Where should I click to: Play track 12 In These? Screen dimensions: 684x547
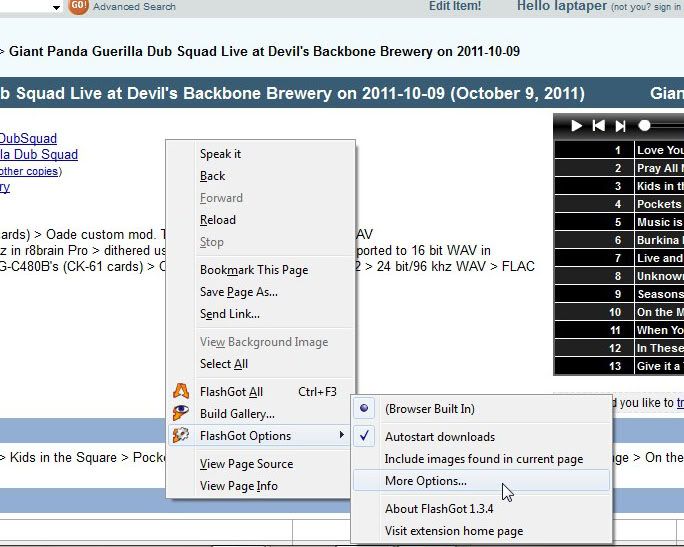[619, 348]
